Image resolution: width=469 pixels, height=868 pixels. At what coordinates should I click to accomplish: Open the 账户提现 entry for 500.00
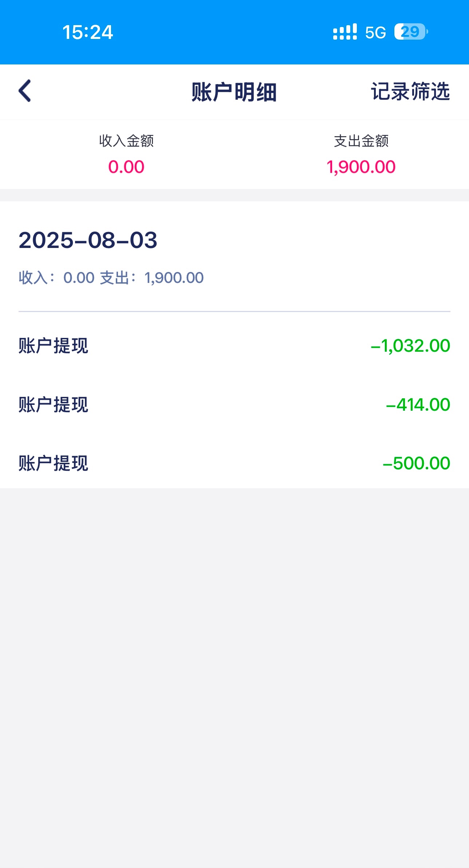[54, 463]
